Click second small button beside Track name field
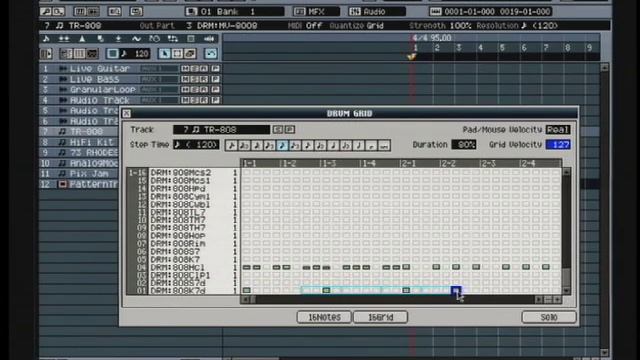The width and height of the screenshot is (640, 360). [290, 130]
